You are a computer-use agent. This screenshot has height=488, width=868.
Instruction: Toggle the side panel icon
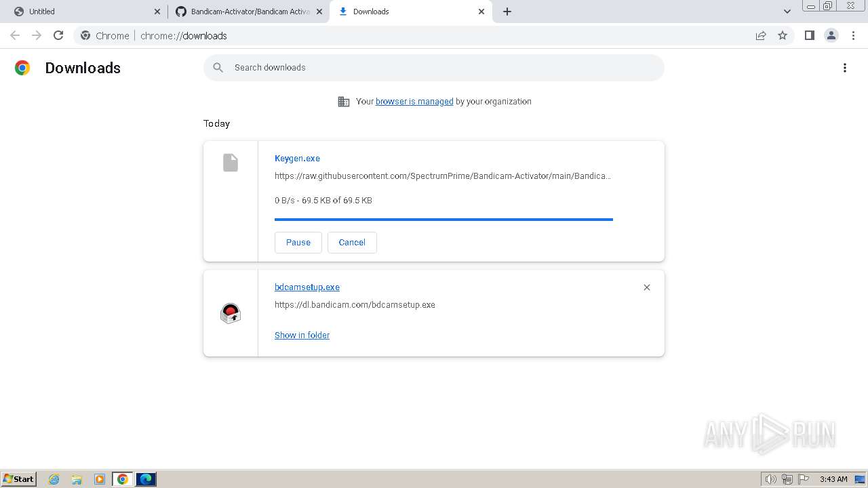coord(809,35)
